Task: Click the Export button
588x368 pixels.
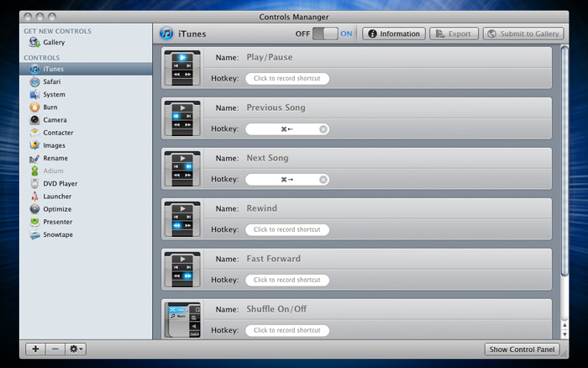Action: click(x=454, y=34)
